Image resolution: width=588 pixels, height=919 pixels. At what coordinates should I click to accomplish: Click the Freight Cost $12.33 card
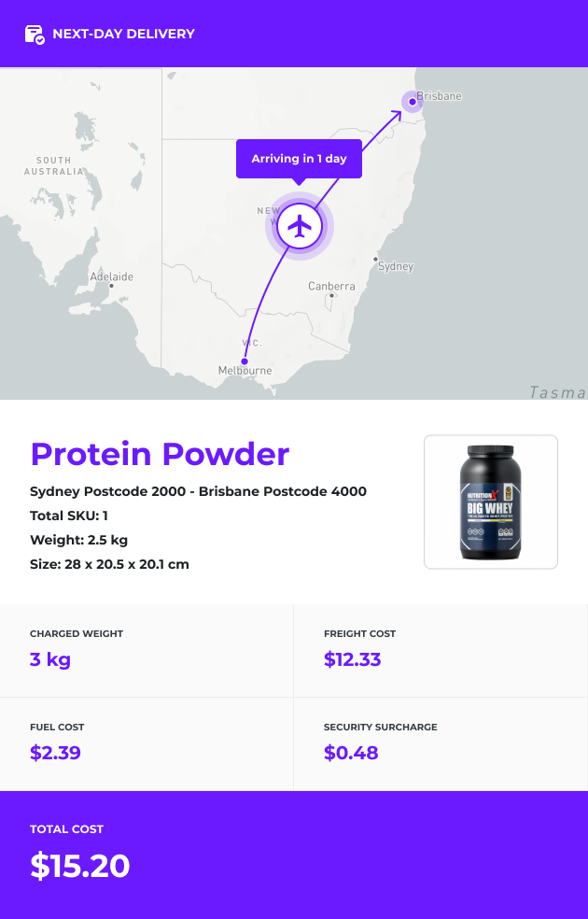tap(441, 651)
